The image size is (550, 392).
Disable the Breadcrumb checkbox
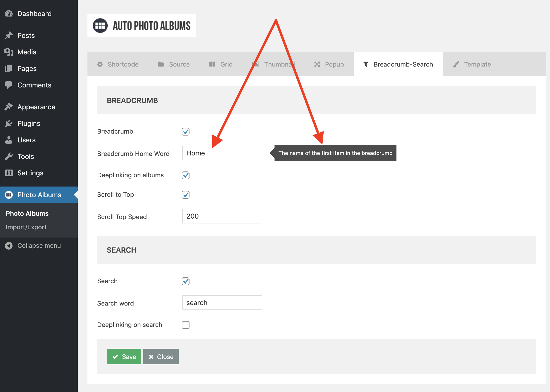pyautogui.click(x=186, y=132)
